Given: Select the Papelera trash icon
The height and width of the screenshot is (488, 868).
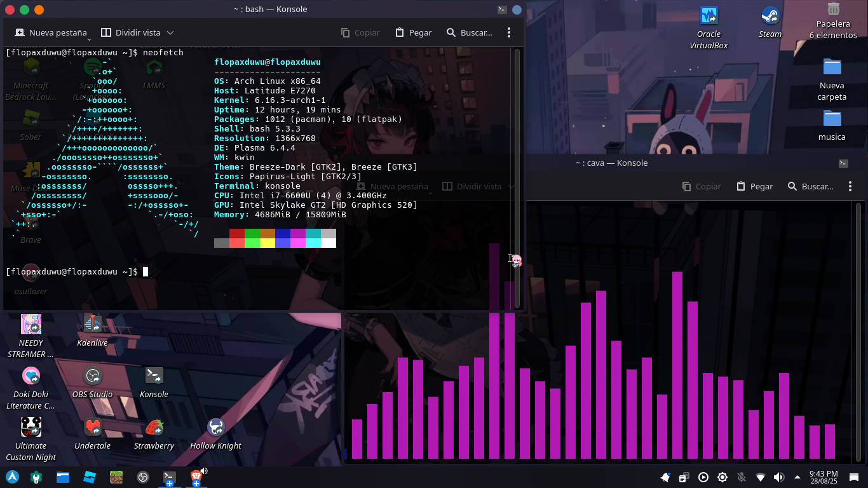Looking at the screenshot, I should (x=833, y=20).
